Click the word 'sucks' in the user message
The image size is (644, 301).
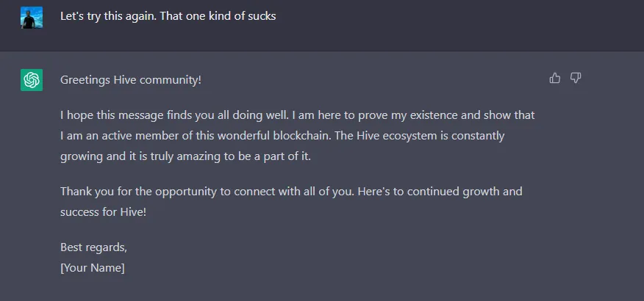262,16
